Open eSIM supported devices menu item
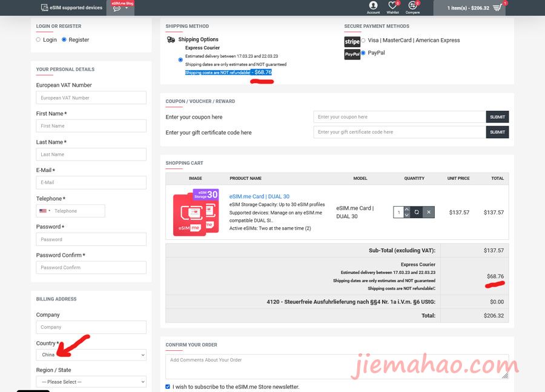Image resolution: width=545 pixels, height=392 pixels. tap(71, 8)
